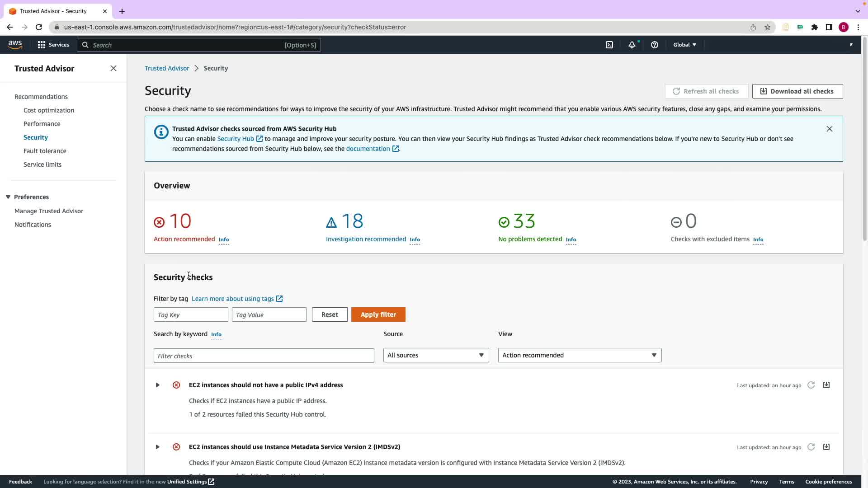
Task: Refresh the public IPv4 address check
Action: click(811, 385)
